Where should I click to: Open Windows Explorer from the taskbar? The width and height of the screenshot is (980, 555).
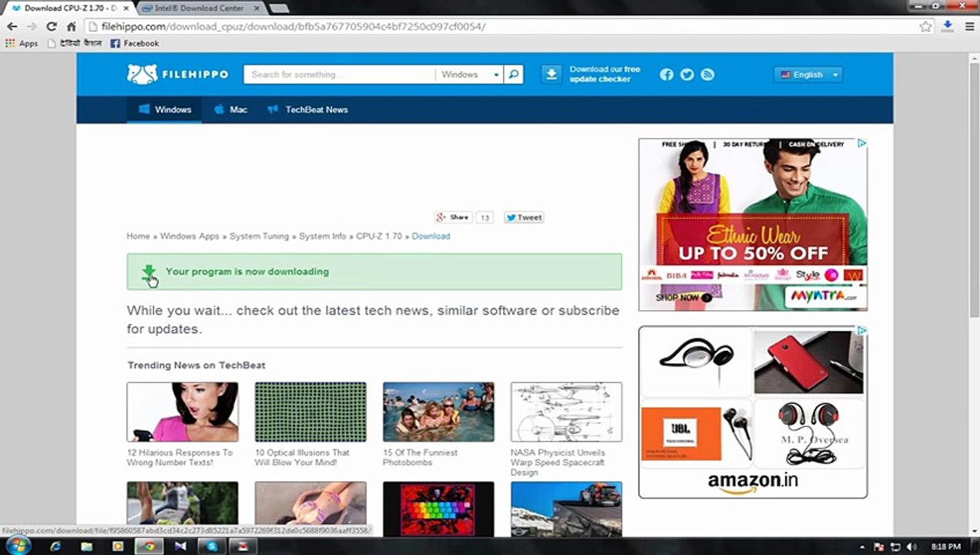pos(86,547)
